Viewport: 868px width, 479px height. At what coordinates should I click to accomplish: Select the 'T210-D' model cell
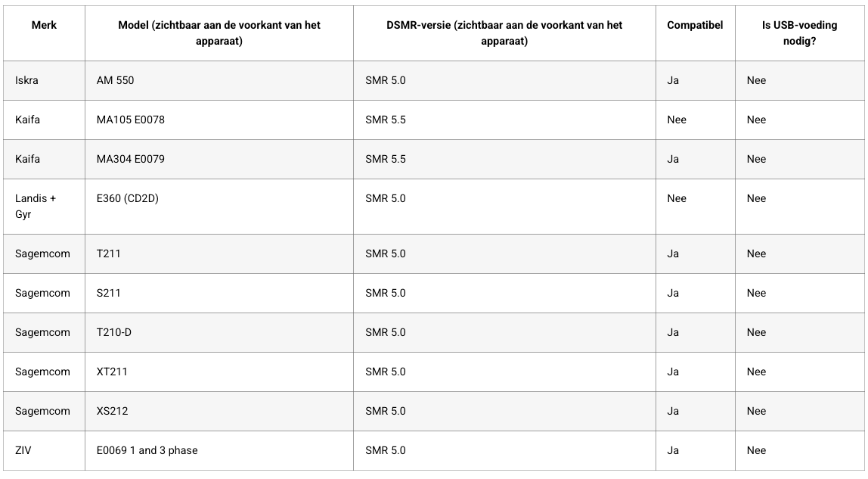point(114,332)
